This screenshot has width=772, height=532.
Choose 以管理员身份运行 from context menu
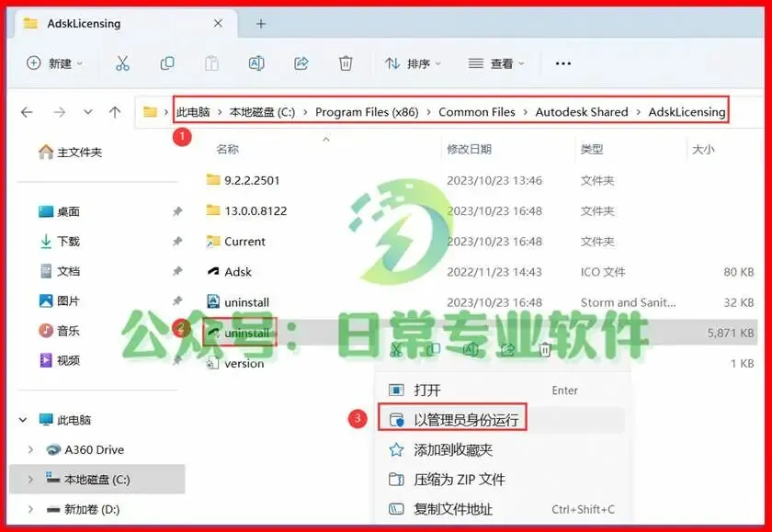(x=501, y=420)
